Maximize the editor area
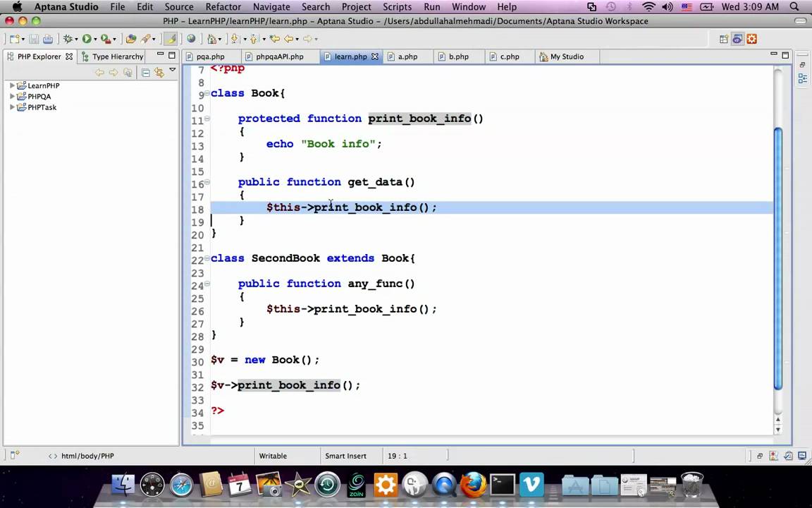Image resolution: width=812 pixels, height=508 pixels. (x=785, y=55)
